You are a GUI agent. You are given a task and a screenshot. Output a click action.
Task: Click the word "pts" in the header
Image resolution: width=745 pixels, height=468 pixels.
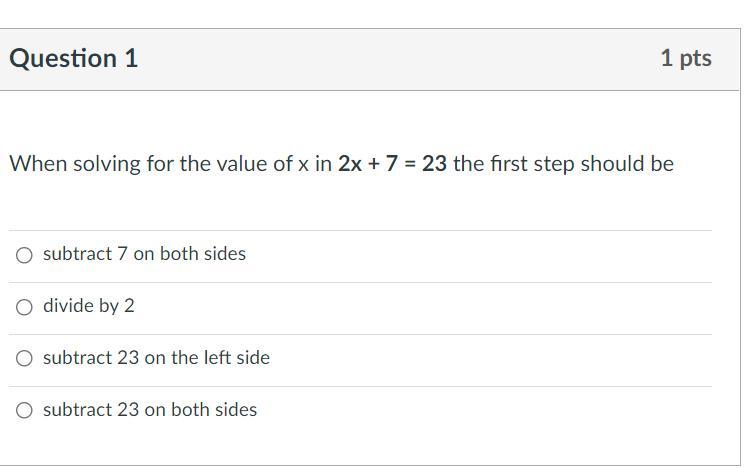coord(695,59)
